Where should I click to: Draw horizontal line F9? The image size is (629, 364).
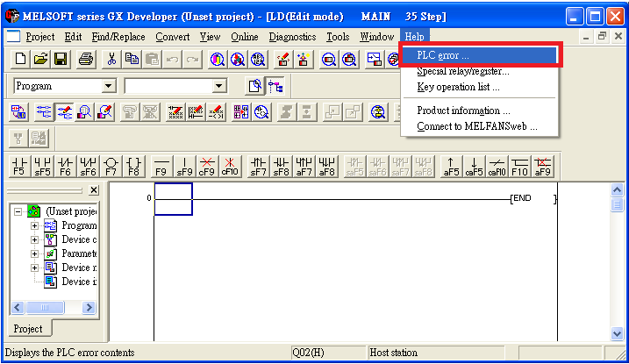(x=161, y=167)
